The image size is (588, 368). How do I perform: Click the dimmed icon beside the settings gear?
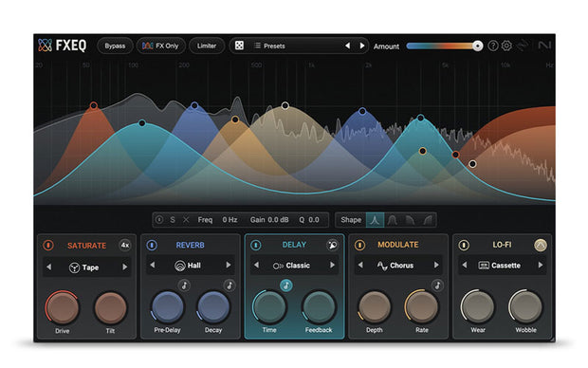[523, 46]
